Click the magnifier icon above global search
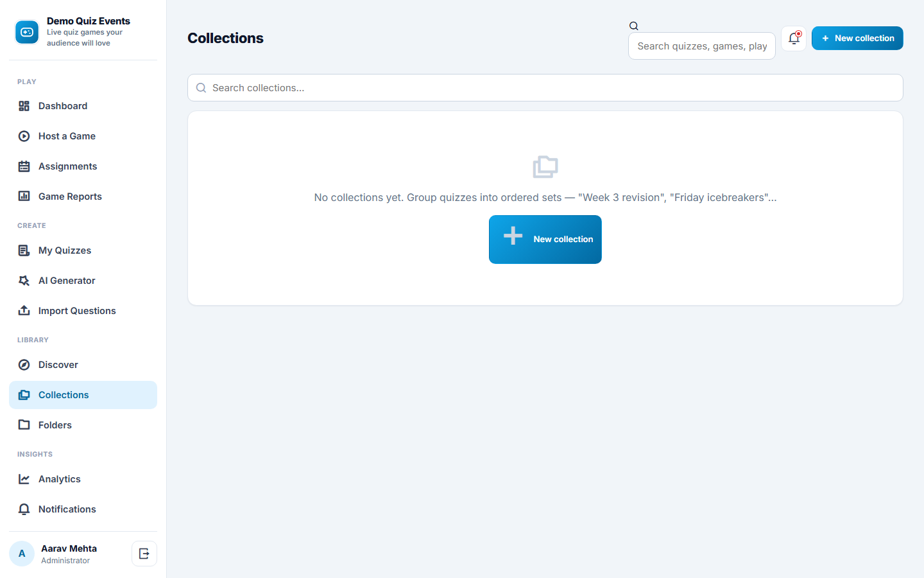The width and height of the screenshot is (924, 578). [633, 26]
